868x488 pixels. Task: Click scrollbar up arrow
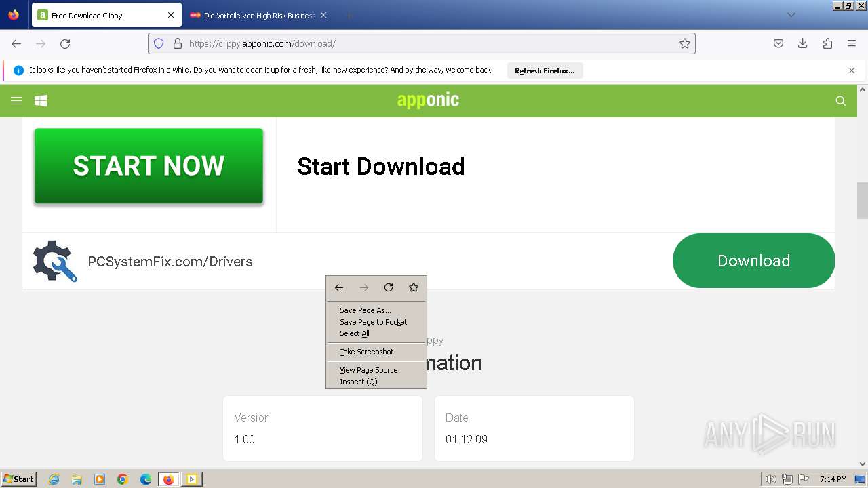(x=863, y=89)
